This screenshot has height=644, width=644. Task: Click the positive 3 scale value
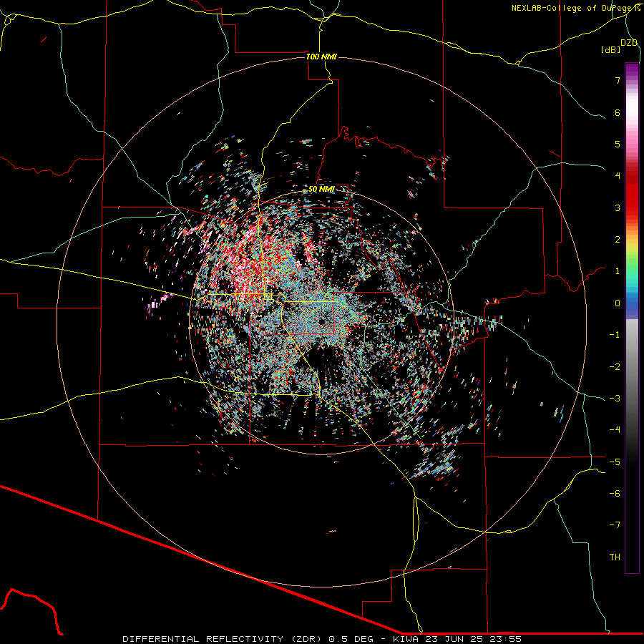coord(618,208)
